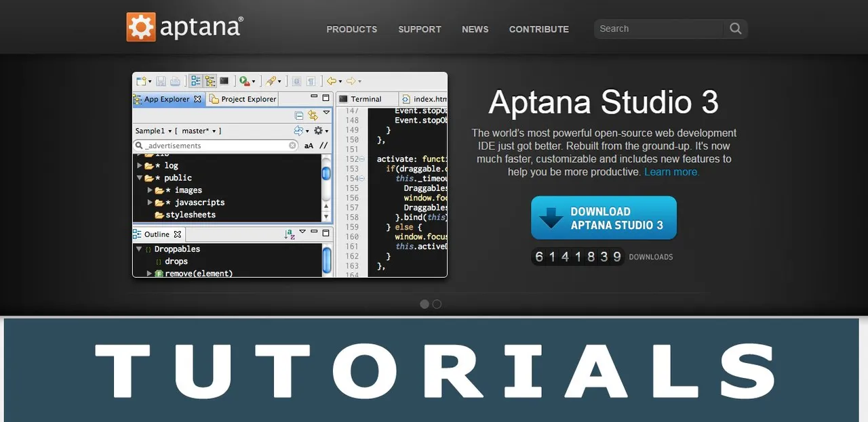The width and height of the screenshot is (868, 422).
Task: Click the Save floppy disk icon
Action: 161,81
